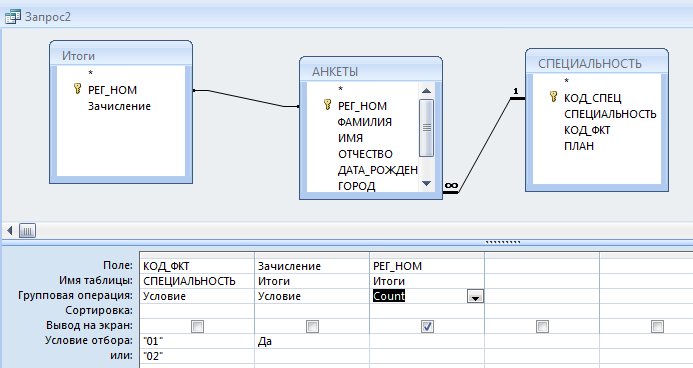Toggle display checkbox for КОД_ФКТ column

(x=197, y=326)
